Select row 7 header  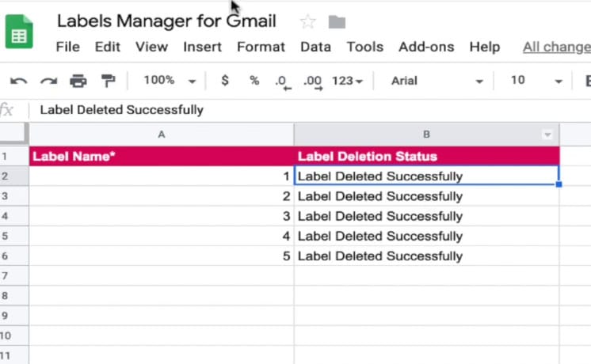tap(14, 276)
